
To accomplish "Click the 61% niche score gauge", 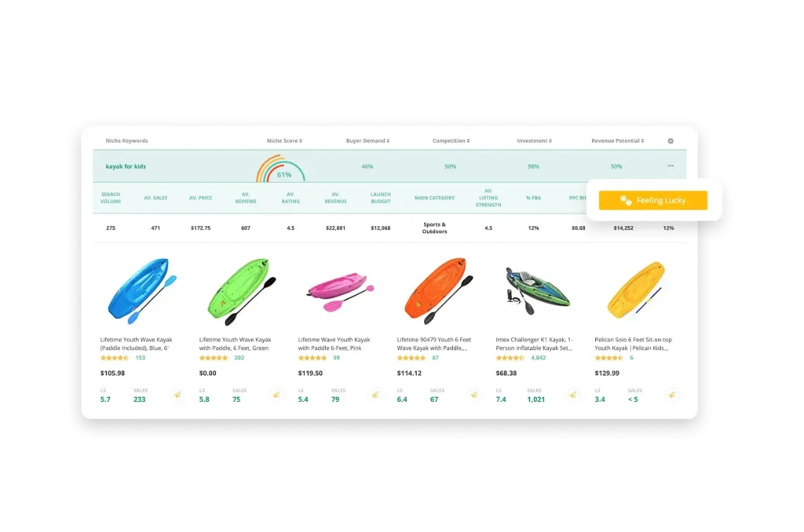I will coord(280,169).
